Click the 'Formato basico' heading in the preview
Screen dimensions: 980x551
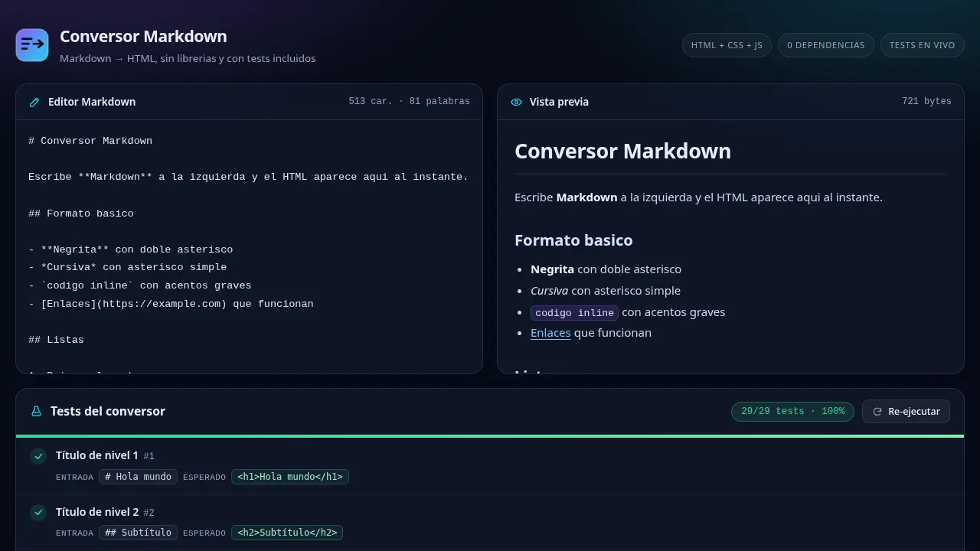(x=573, y=240)
